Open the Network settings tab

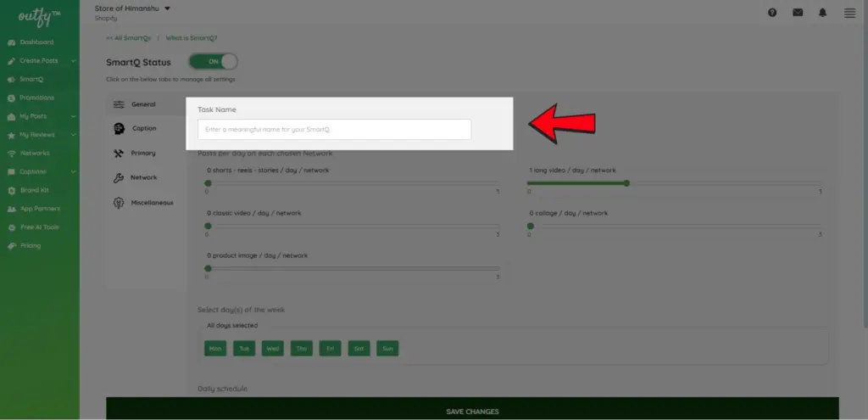pyautogui.click(x=143, y=177)
